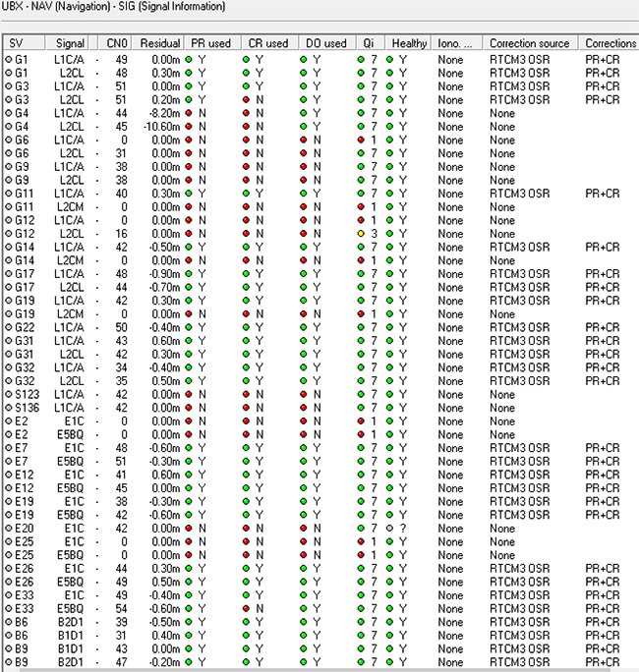
Task: Sort the table by the CN0 column header
Action: tap(116, 43)
